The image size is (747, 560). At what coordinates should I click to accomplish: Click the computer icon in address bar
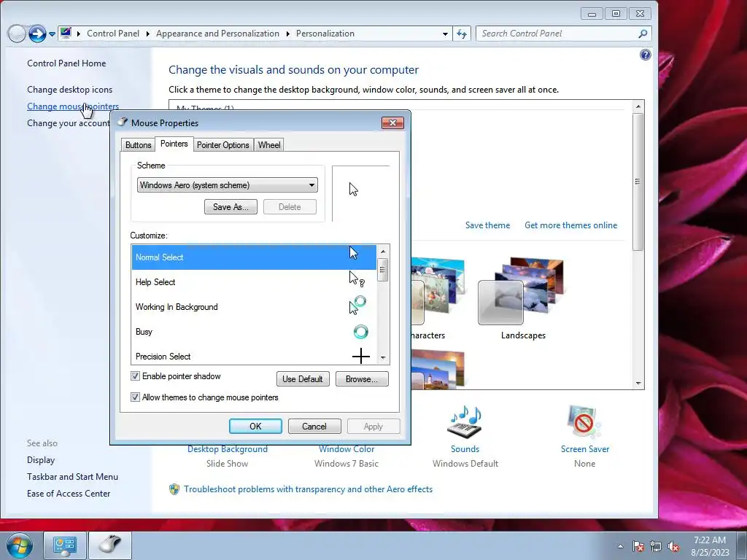[x=66, y=34]
